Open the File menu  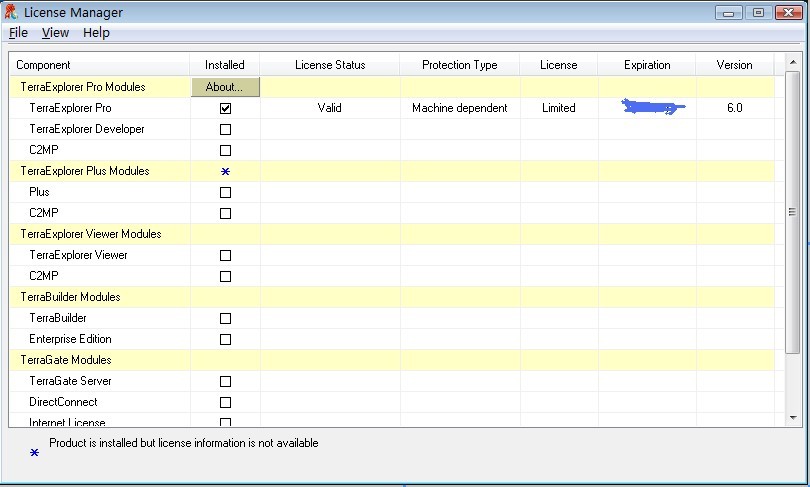(18, 33)
